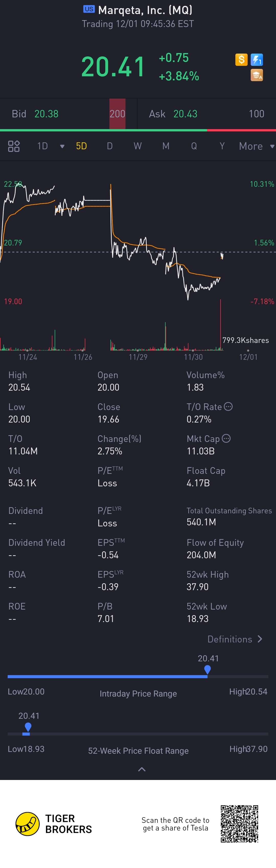The width and height of the screenshot is (276, 868).
Task: Tap the QR code image
Action: [239, 824]
